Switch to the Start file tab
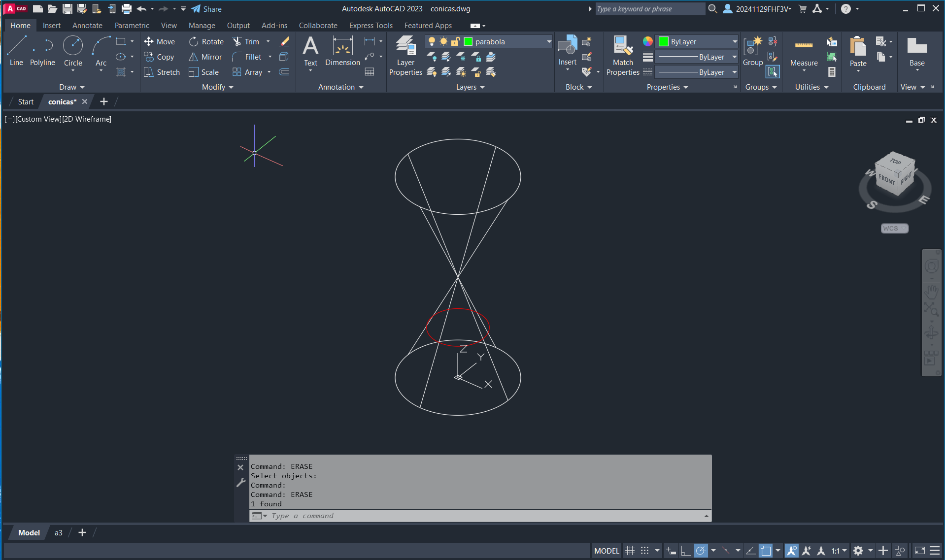This screenshot has width=945, height=560. coord(26,102)
